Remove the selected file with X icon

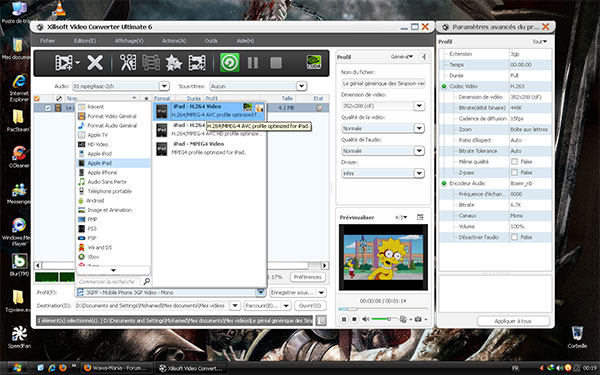[x=95, y=62]
